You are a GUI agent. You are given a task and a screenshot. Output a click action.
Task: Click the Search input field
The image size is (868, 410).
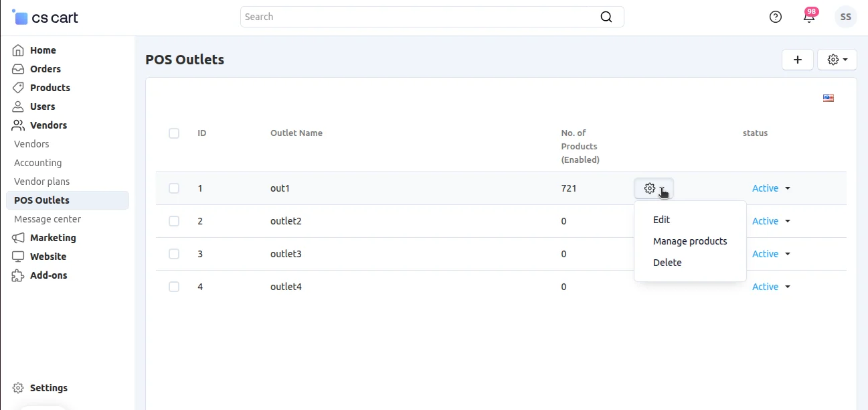click(418, 17)
